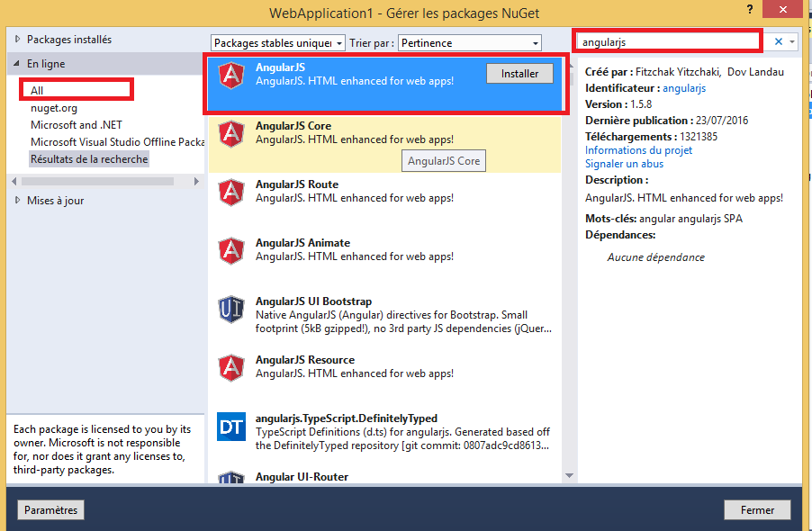Viewport: 812px width, 531px height.
Task: Click the Dernière publication 23/07/2016 text
Action: click(666, 120)
